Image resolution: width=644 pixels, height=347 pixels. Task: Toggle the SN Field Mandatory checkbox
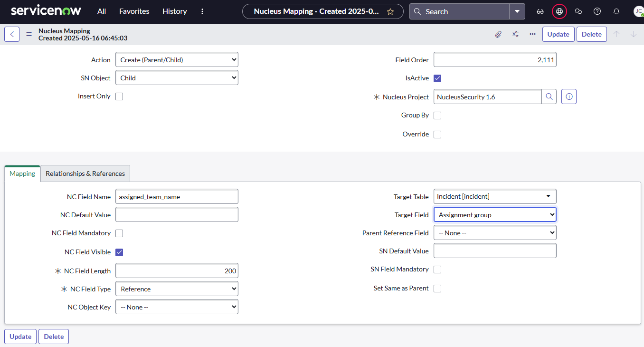click(437, 270)
